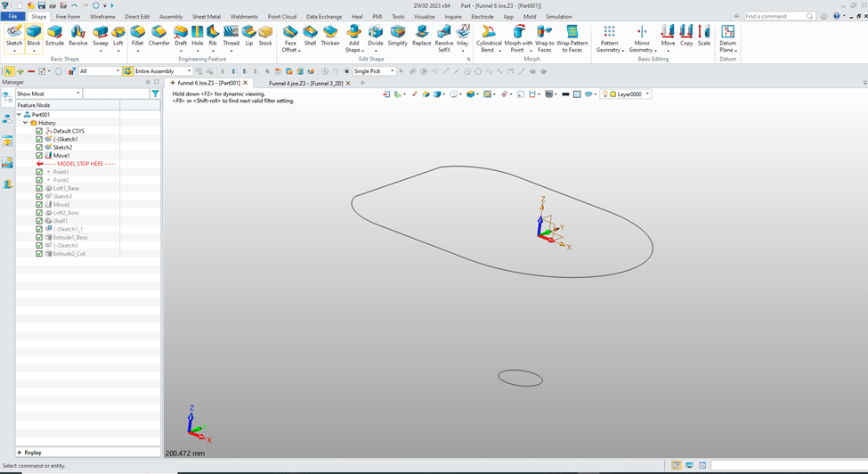The height and width of the screenshot is (474, 868).
Task: Click the Revolve tool icon
Action: coord(78,36)
